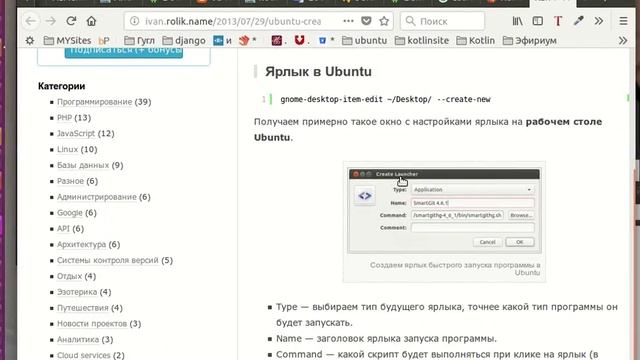Open category Google
The image size is (640, 360).
coord(70,213)
